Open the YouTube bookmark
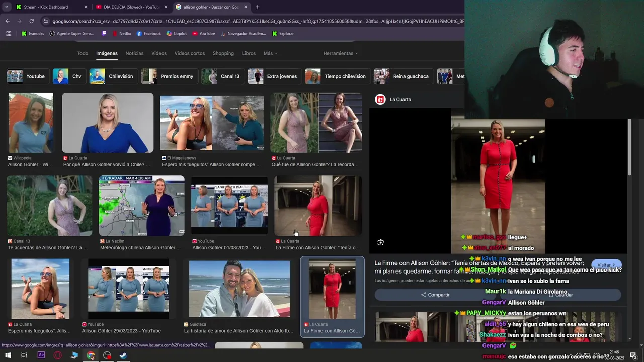This screenshot has height=362, width=644. pos(203,34)
